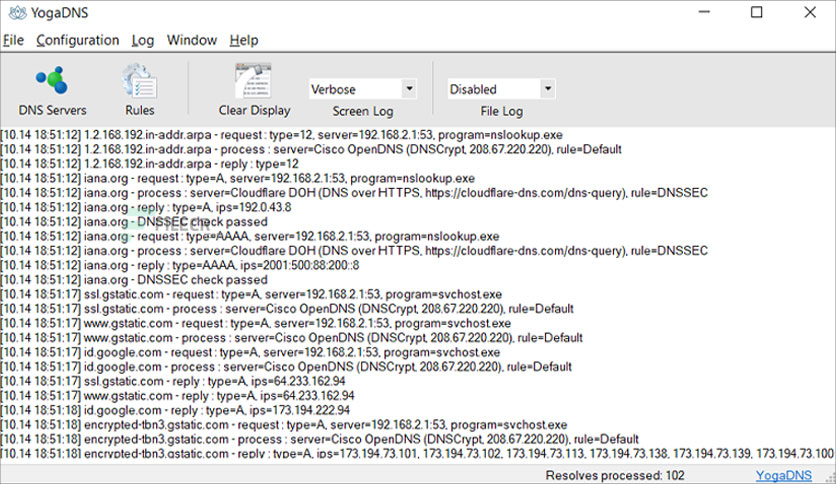Select the id.google.com reply ips=173.194.222.94 line
This screenshot has width=836, height=484.
pos(175,410)
